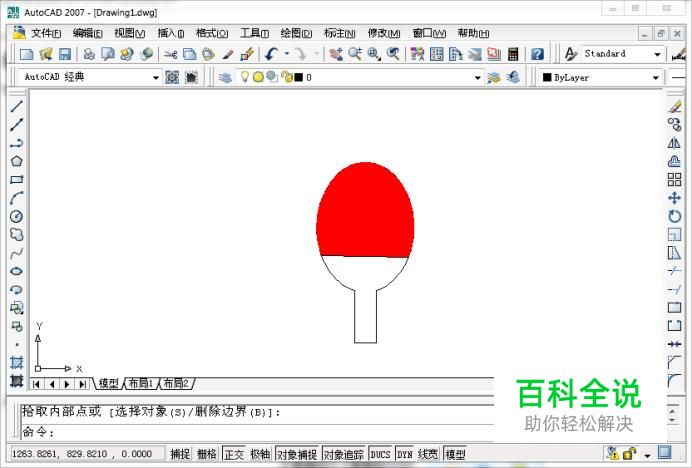Select the Revision Cloud tool

click(17, 234)
